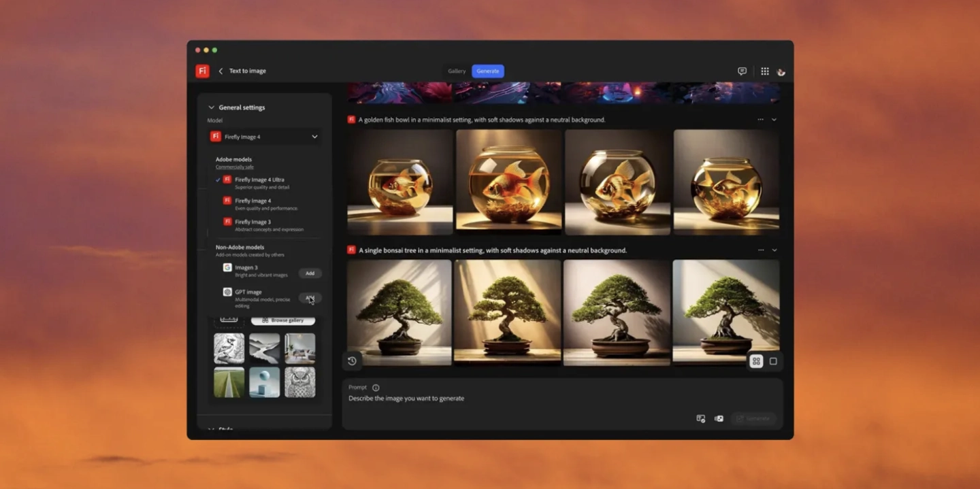Click the Adobe Firefly logo icon
This screenshot has height=489, width=980.
point(202,71)
